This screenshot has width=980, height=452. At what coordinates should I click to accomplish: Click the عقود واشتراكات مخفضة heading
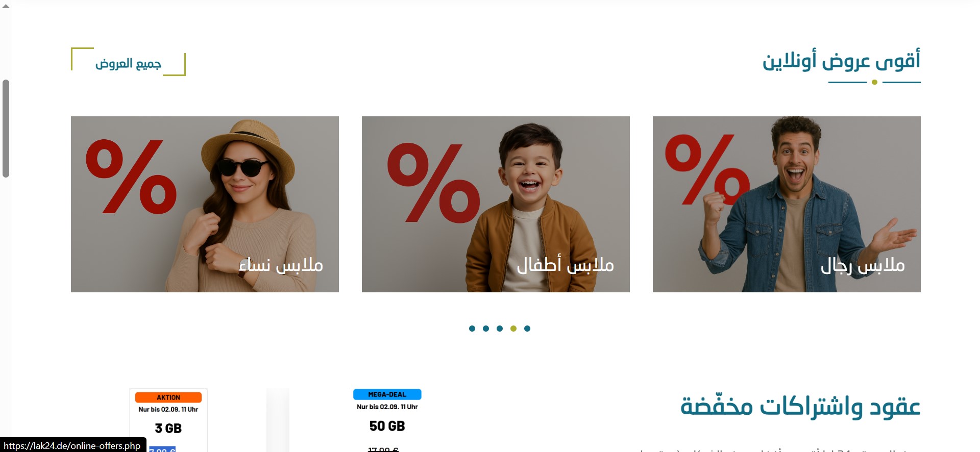[800, 407]
